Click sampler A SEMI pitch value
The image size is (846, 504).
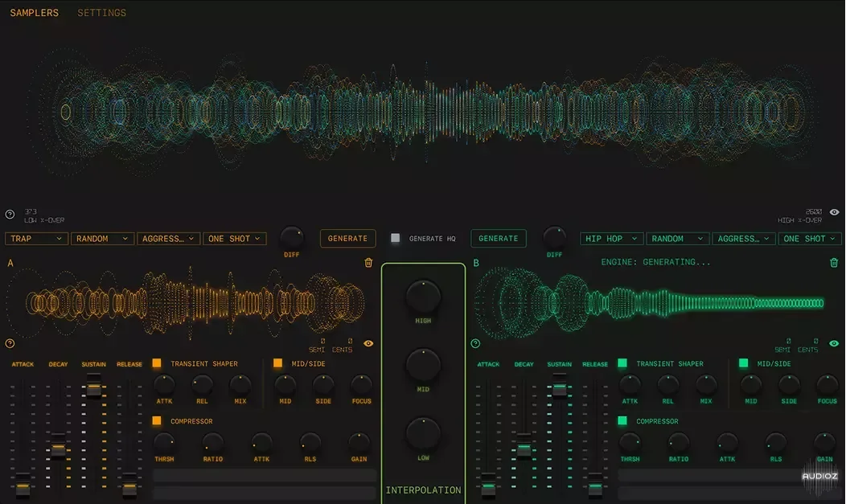322,341
